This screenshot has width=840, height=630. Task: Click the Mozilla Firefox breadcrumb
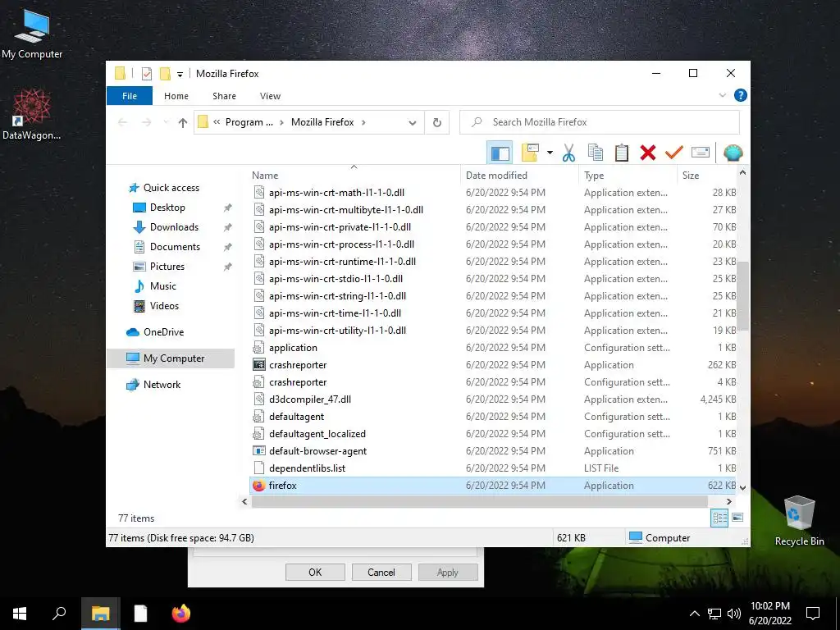click(x=322, y=122)
